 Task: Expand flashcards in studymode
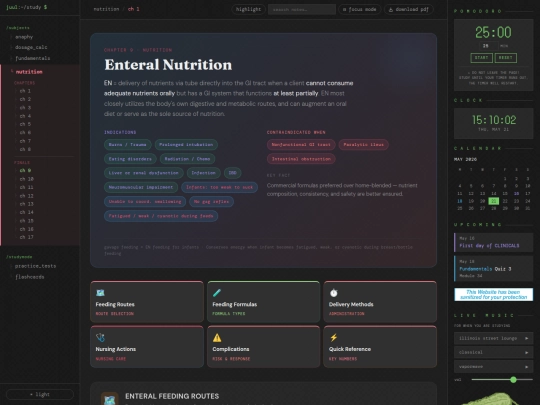(29, 277)
